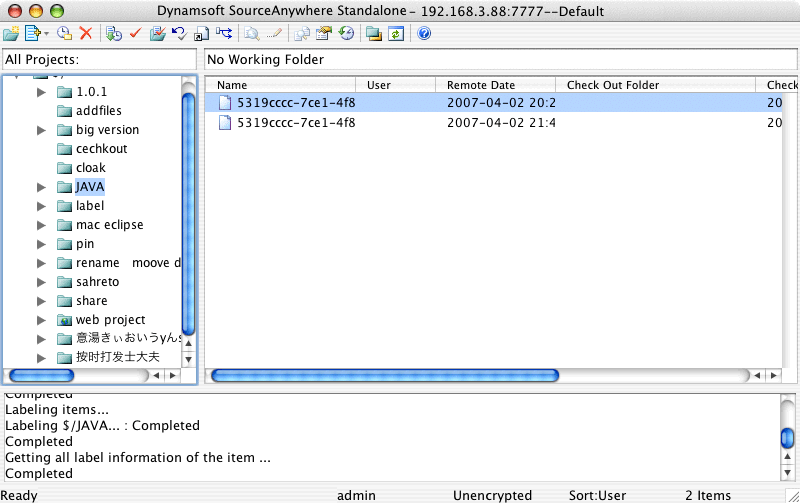The width and height of the screenshot is (800, 503).
Task: Expand the web project folder
Action: pos(41,320)
